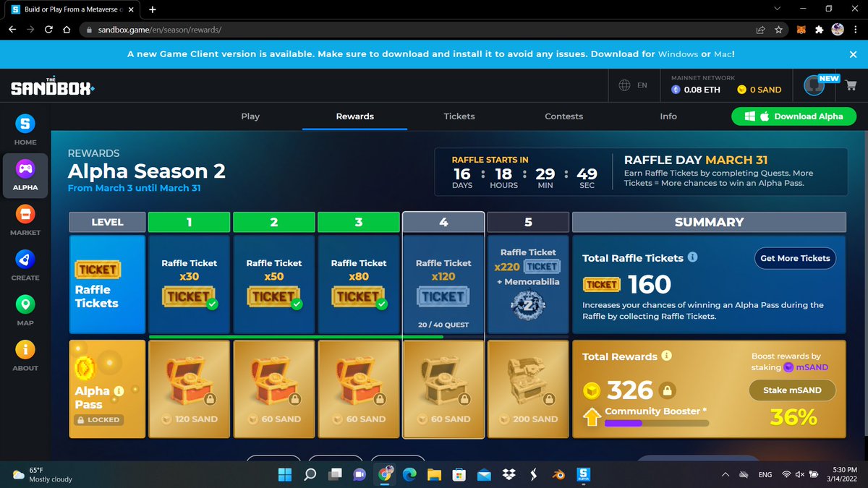Click the Download Alpha button

point(793,116)
